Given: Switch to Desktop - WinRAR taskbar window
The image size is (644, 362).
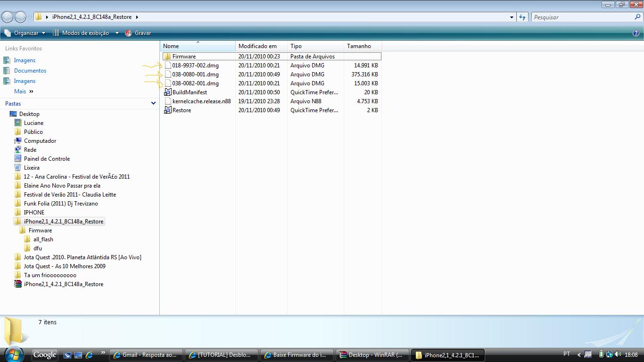Looking at the screenshot, I should pos(372,355).
